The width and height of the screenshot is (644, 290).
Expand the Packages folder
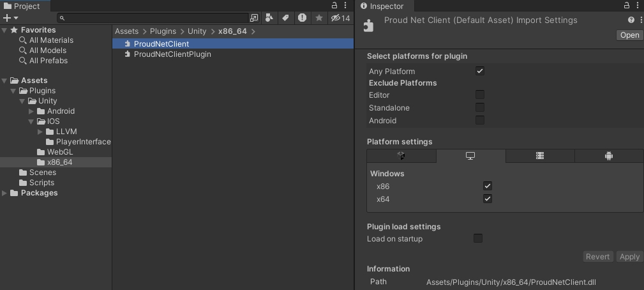(5, 193)
